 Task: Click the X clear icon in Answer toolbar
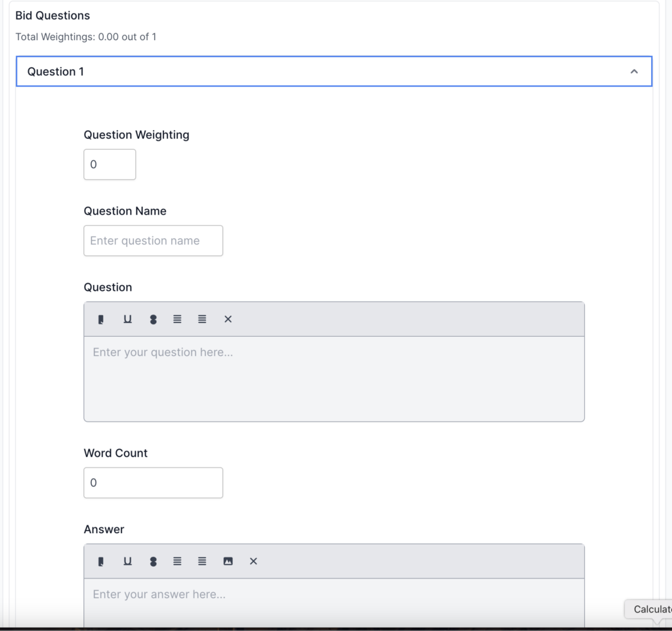253,561
